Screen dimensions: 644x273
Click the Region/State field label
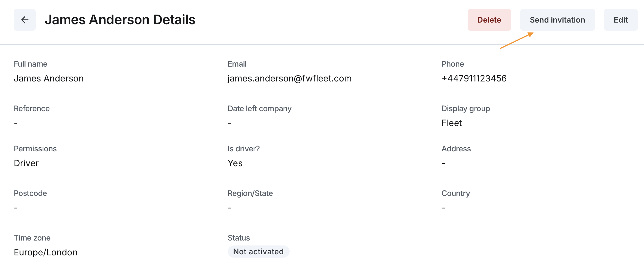[x=250, y=193]
